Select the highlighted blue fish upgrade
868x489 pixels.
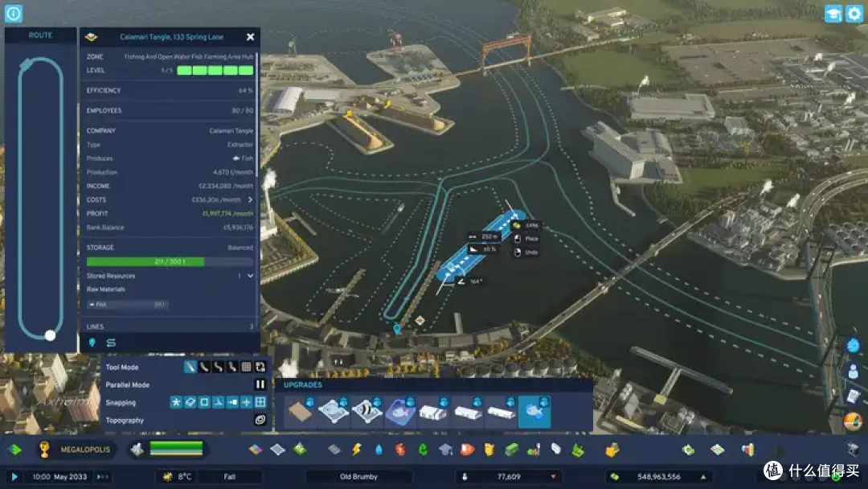click(x=534, y=411)
